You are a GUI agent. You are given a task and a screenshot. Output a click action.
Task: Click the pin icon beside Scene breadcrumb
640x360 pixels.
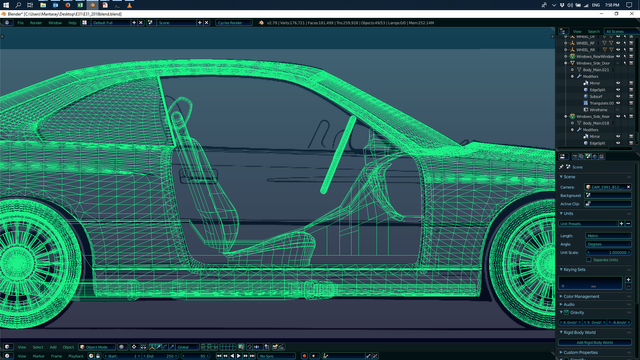tap(561, 167)
